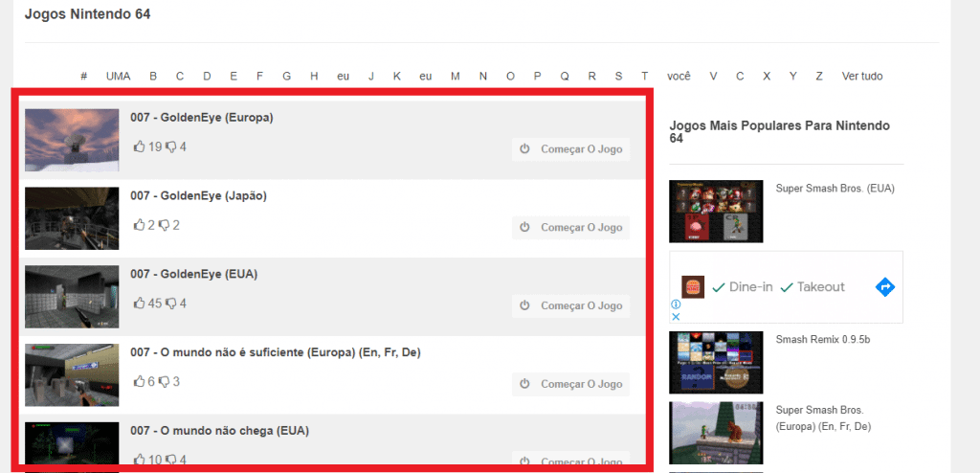980x473 pixels.
Task: Open the Smash Remix 0.9.5b thumbnail
Action: coord(716,362)
